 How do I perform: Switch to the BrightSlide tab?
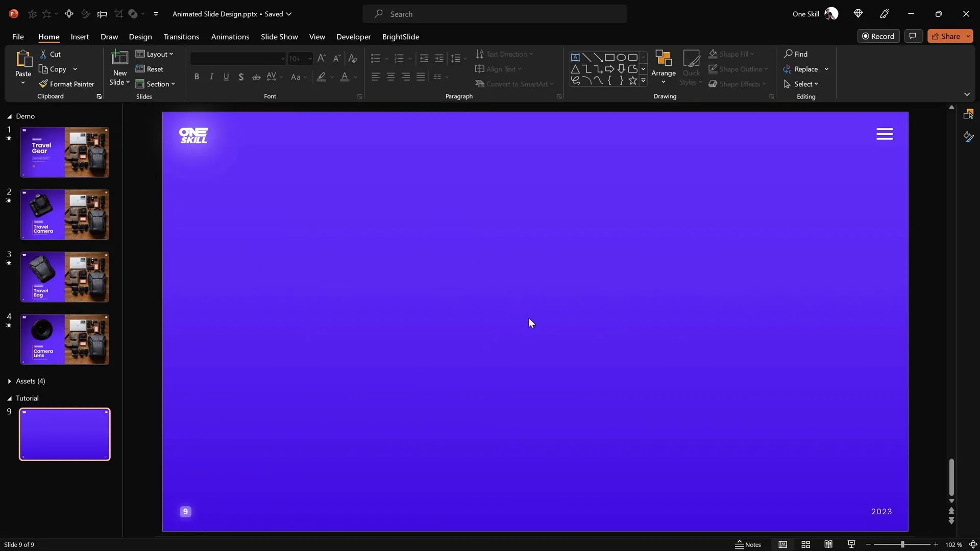click(400, 37)
